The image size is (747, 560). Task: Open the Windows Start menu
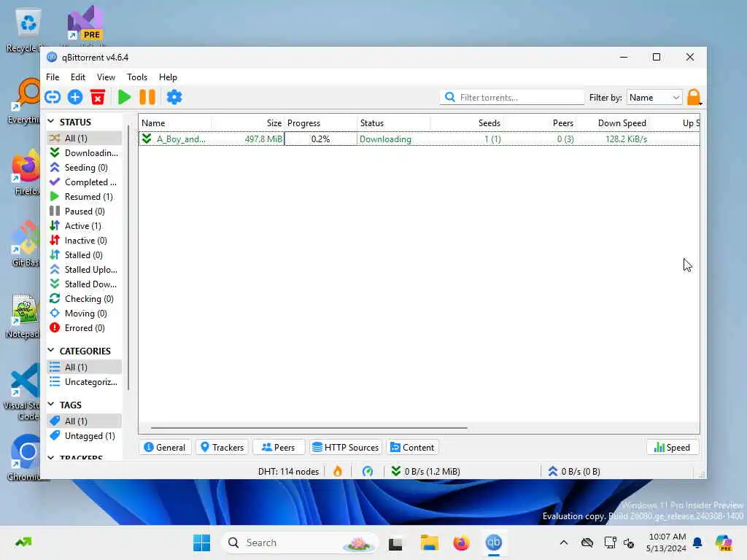pos(201,542)
